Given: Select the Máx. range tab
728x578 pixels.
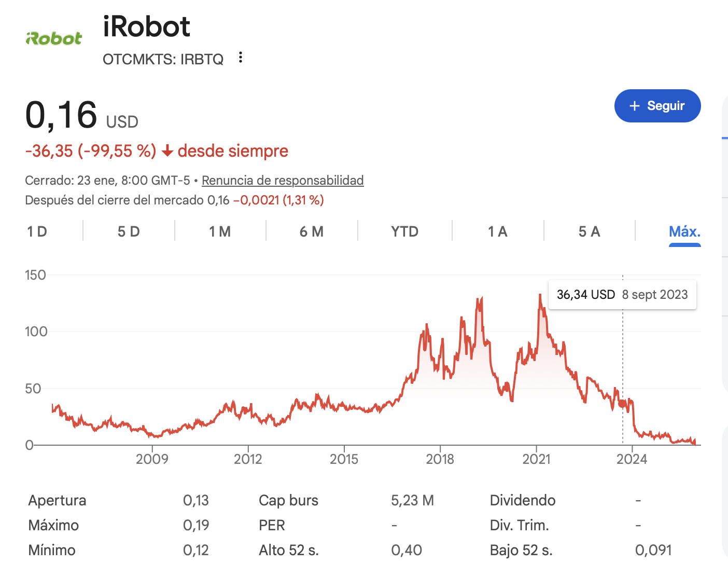Looking at the screenshot, I should (x=684, y=231).
